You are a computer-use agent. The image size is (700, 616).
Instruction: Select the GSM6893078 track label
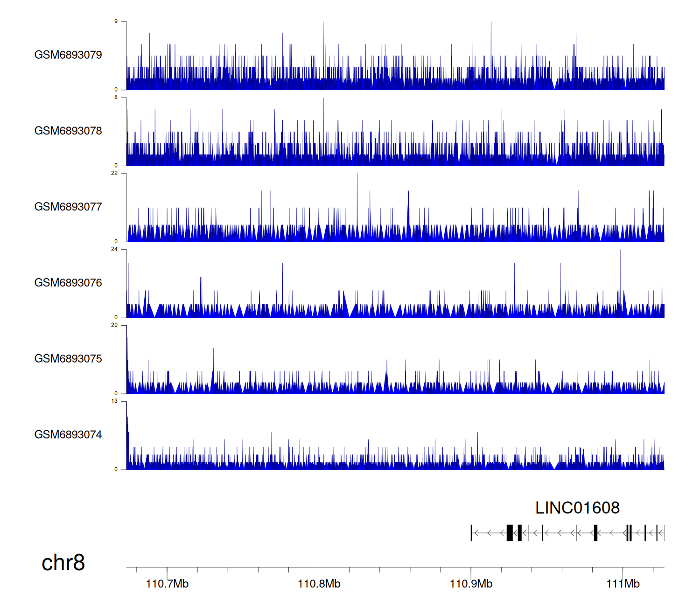(x=68, y=131)
